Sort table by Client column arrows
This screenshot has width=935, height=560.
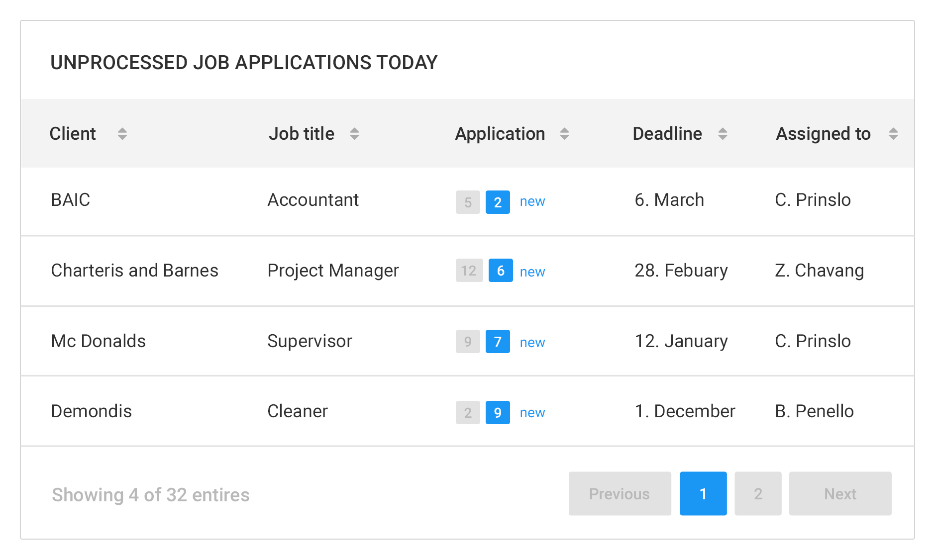(122, 134)
